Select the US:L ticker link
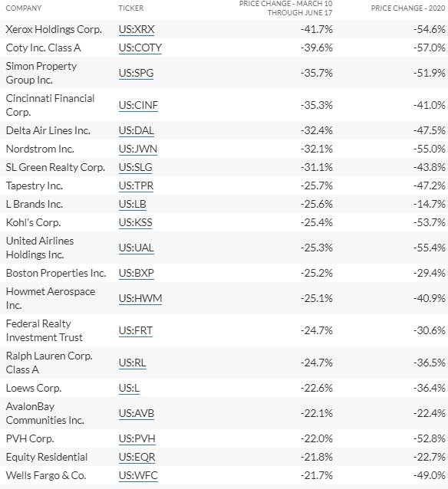 click(x=129, y=388)
